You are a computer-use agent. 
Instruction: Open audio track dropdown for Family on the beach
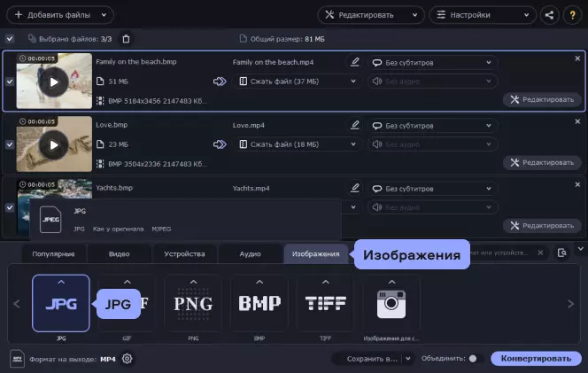[433, 82]
